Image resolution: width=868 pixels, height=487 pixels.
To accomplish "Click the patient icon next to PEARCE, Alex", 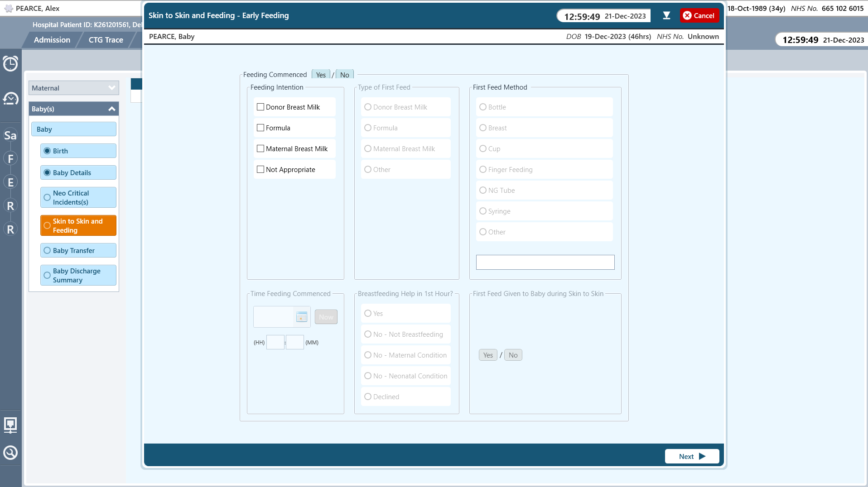I will (x=9, y=8).
